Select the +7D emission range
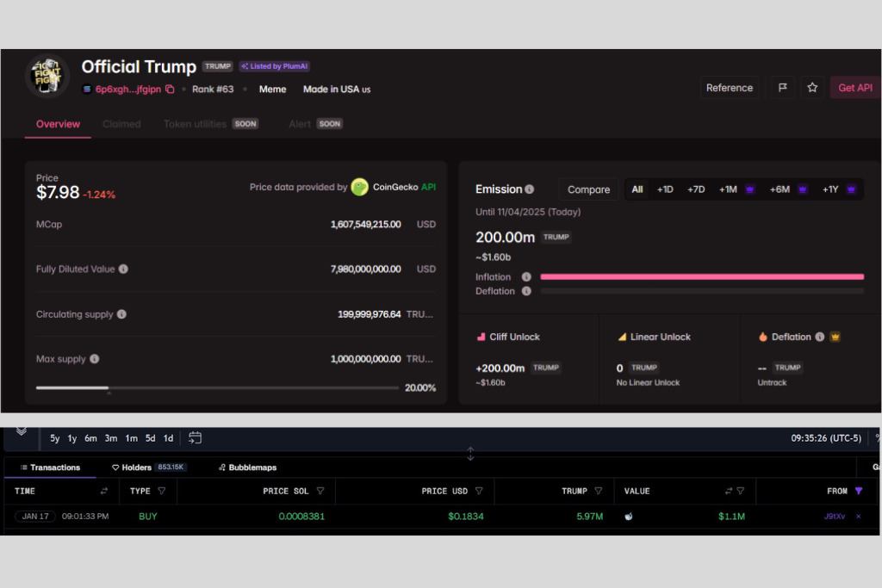 point(696,189)
